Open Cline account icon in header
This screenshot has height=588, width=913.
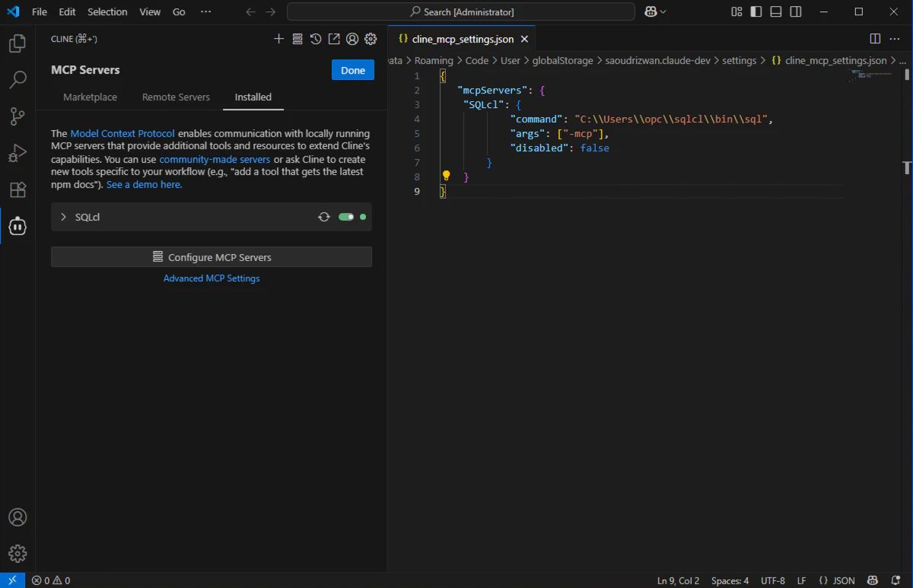352,39
